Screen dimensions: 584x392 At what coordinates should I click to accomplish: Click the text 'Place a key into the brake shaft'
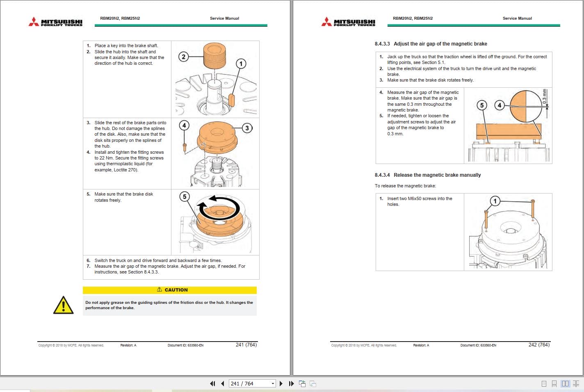click(x=126, y=46)
